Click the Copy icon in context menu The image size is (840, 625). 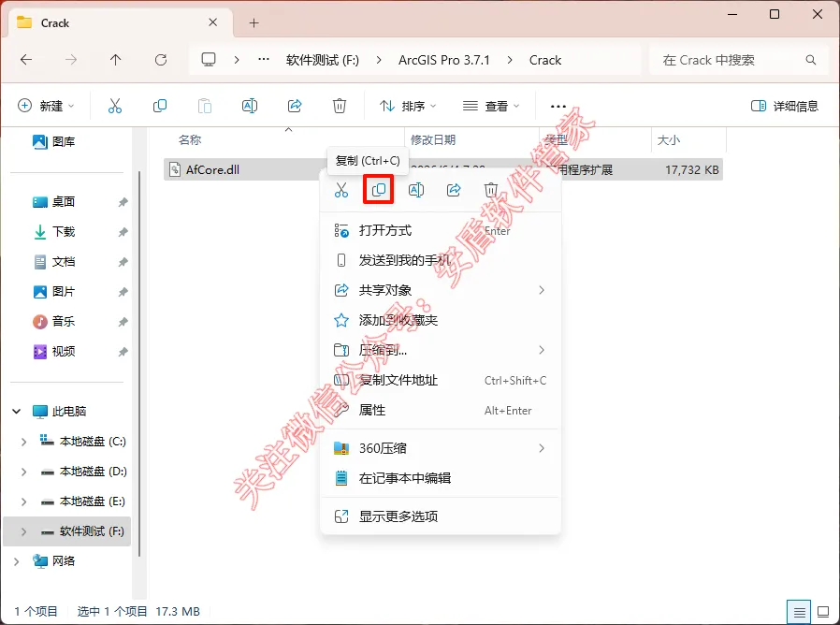pos(379,189)
